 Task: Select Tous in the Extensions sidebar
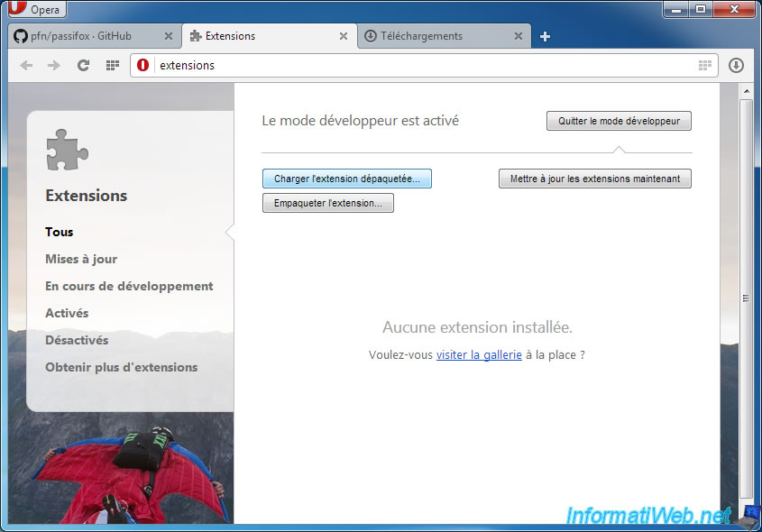click(x=60, y=233)
